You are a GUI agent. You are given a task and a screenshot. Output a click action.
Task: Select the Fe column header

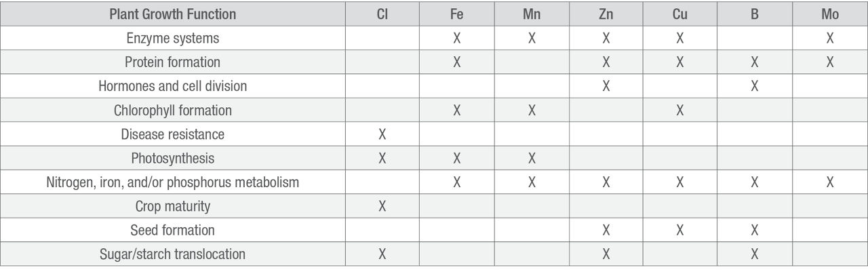(456, 14)
